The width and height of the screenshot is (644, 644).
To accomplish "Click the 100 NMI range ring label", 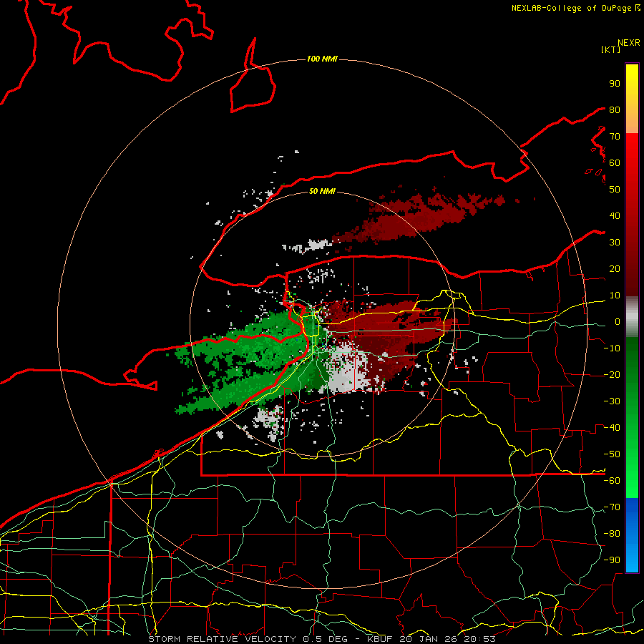I will (x=322, y=59).
